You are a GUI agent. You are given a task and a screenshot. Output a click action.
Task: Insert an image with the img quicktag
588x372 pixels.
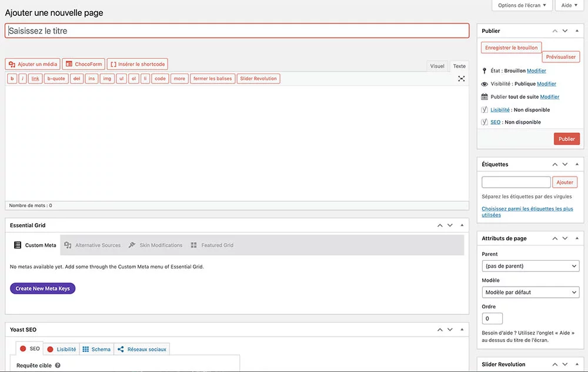click(106, 78)
